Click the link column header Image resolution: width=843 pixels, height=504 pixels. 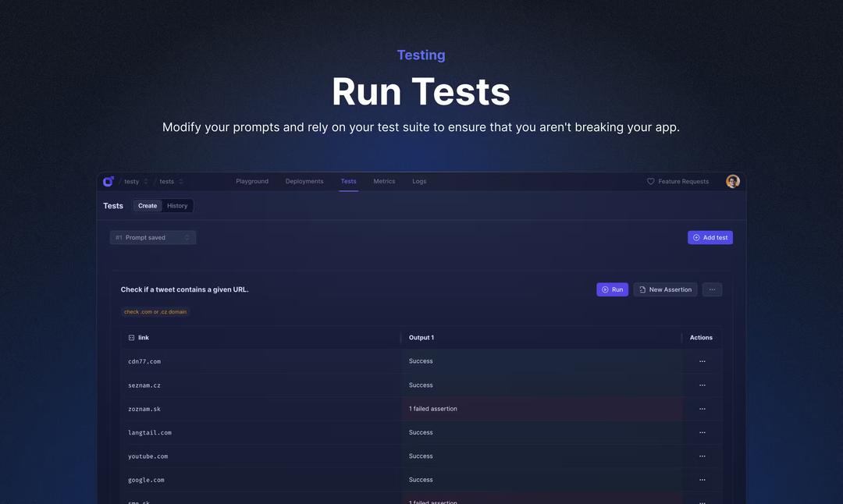(x=261, y=338)
